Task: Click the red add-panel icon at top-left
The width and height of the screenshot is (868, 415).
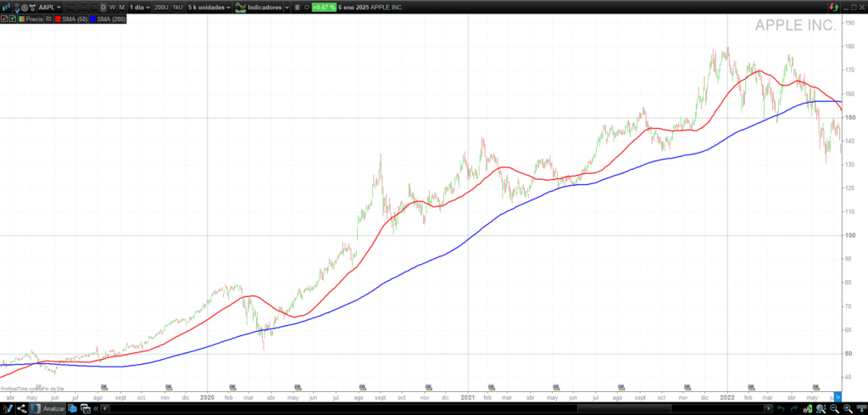Action: 5,18
